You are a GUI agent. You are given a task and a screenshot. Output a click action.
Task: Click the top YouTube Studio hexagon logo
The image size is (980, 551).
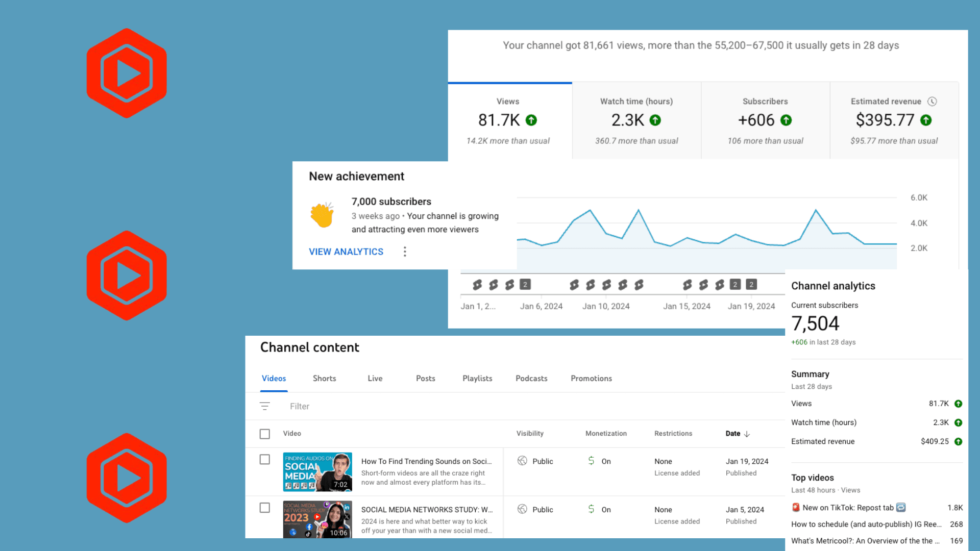[x=127, y=73]
